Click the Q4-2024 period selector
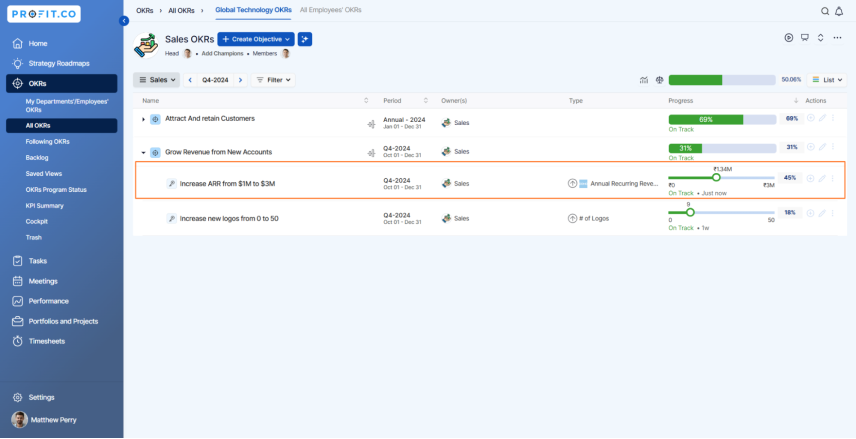 (x=215, y=80)
